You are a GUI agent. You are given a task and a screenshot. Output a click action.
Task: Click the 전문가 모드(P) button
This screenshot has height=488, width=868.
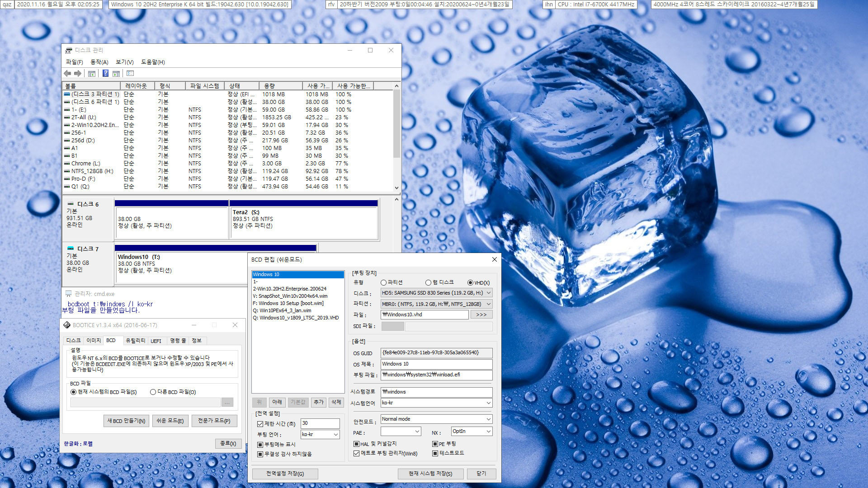pyautogui.click(x=214, y=421)
